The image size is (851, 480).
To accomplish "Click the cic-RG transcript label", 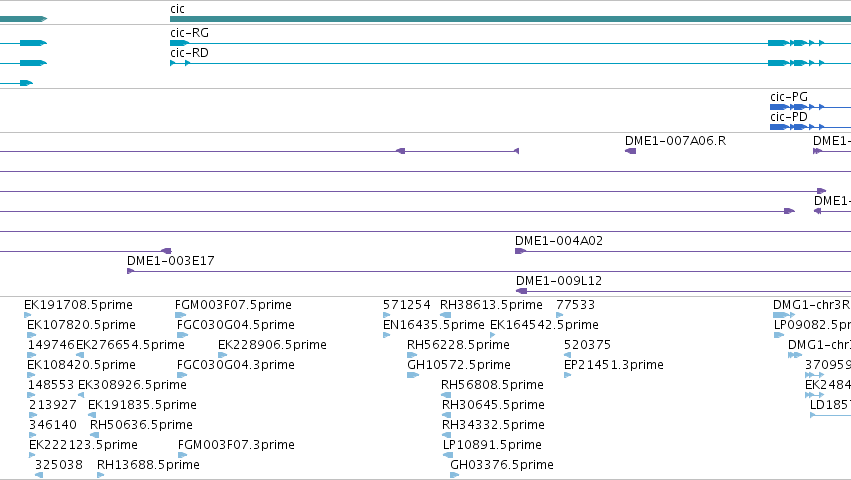I will tap(189, 33).
